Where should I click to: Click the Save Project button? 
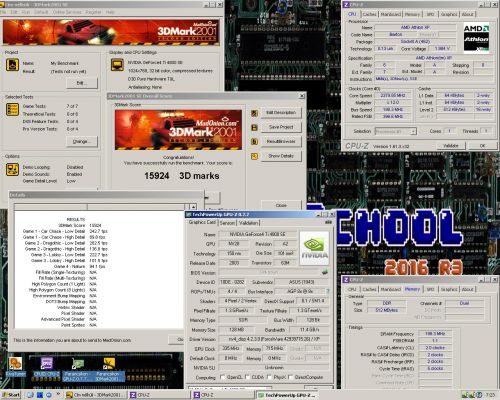click(281, 127)
